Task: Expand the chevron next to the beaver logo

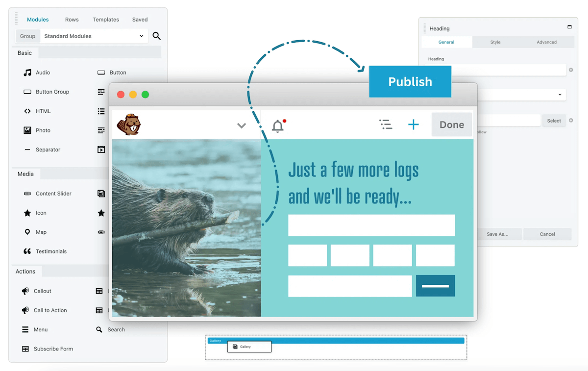Action: pyautogui.click(x=242, y=126)
